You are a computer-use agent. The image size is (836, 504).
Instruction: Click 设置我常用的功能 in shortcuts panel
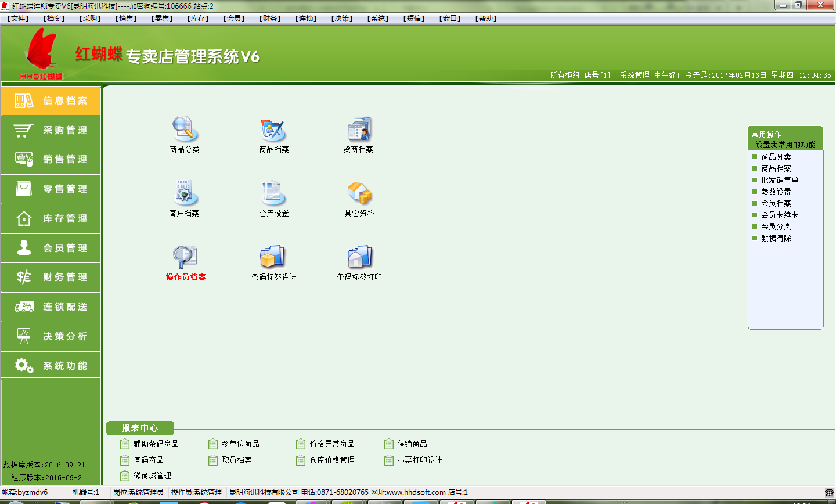pyautogui.click(x=785, y=145)
